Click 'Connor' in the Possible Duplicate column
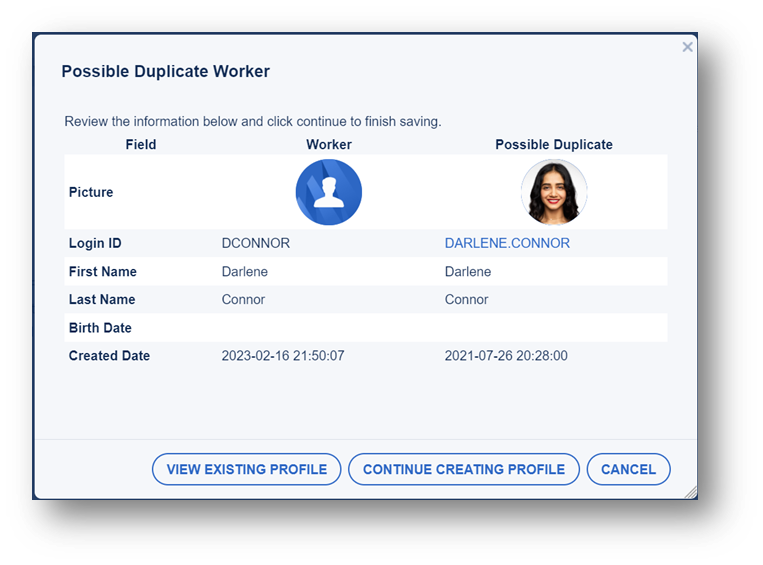763x565 pixels. pos(466,299)
